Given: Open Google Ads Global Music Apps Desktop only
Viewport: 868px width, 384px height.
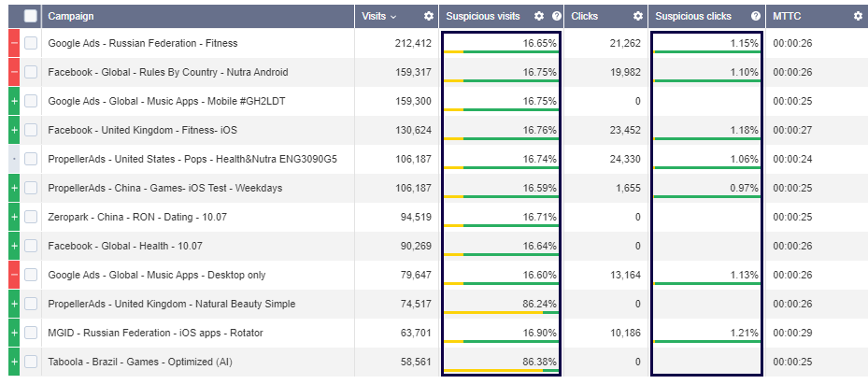Looking at the screenshot, I should tap(156, 275).
